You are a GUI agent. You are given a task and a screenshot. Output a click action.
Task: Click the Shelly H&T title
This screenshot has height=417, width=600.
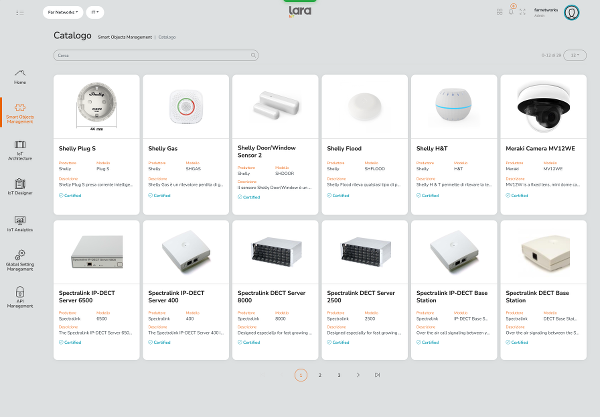[432, 148]
